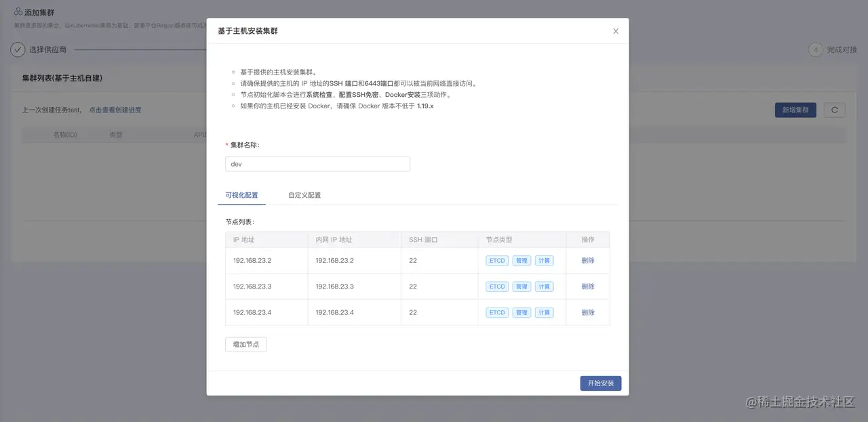Select the cluster name input containing dev
Viewport: 868px width, 422px height.
click(317, 163)
